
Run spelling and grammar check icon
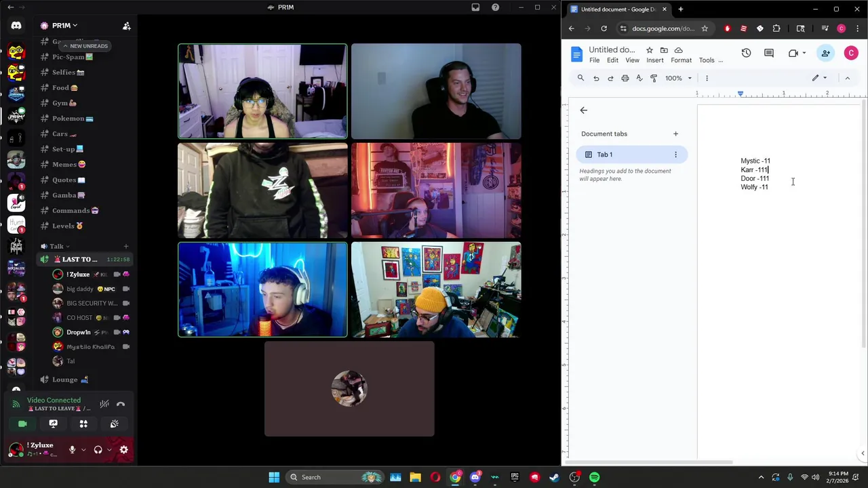tap(639, 78)
